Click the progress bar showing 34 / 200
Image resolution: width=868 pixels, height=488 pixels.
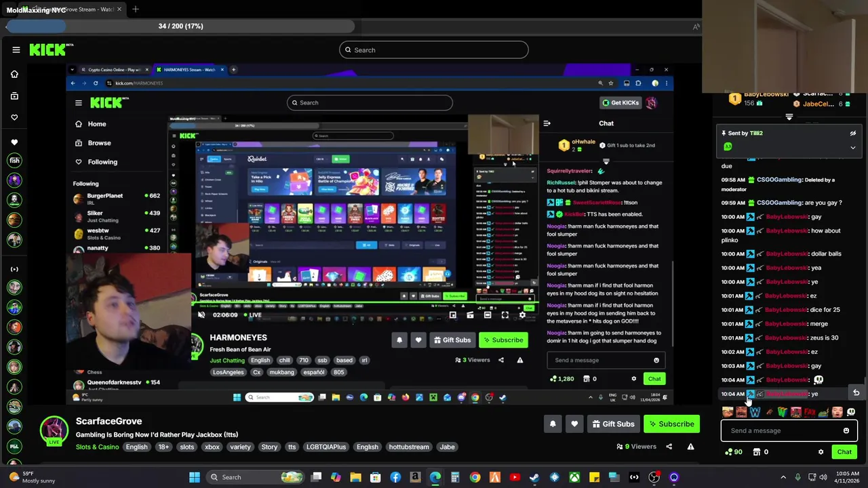[x=180, y=26]
